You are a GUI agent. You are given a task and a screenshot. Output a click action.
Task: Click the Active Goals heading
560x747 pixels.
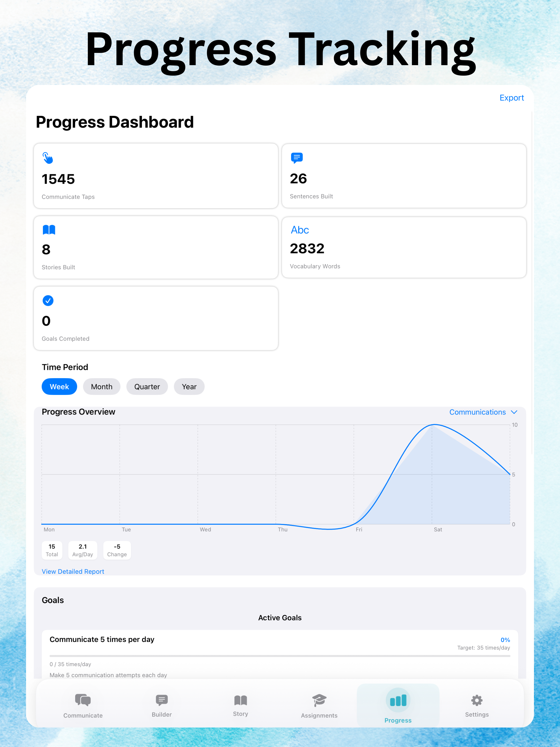(280, 618)
